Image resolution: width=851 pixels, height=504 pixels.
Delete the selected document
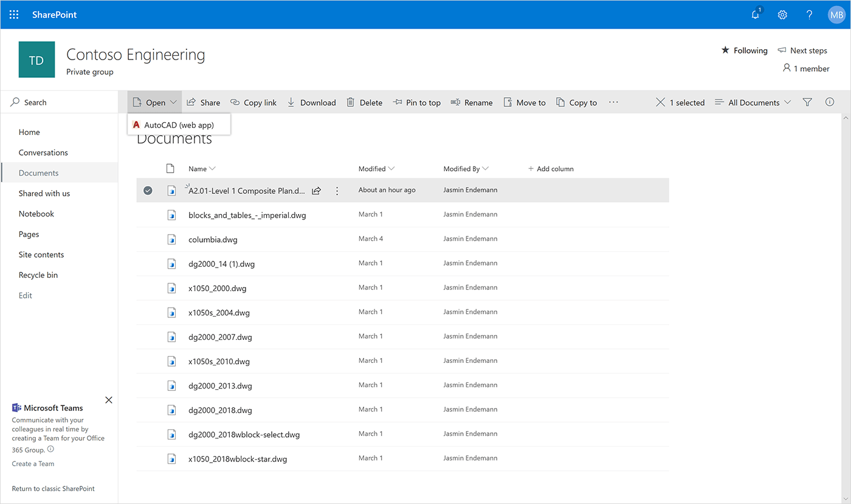pos(364,102)
